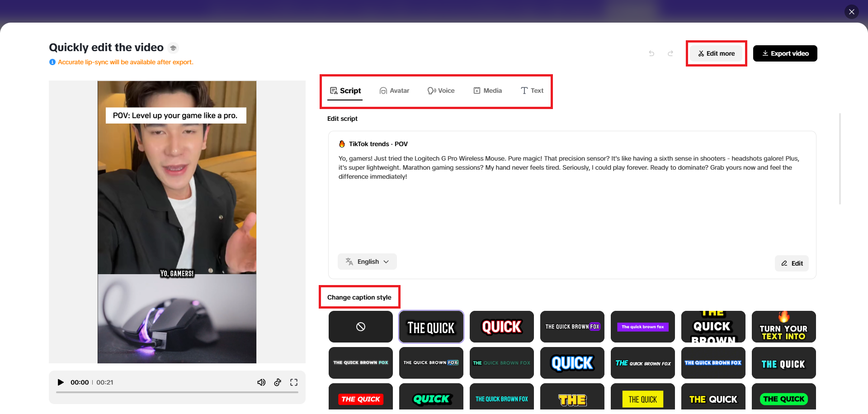868x414 pixels.
Task: Click the TikTok icon in player controls
Action: pos(278,382)
